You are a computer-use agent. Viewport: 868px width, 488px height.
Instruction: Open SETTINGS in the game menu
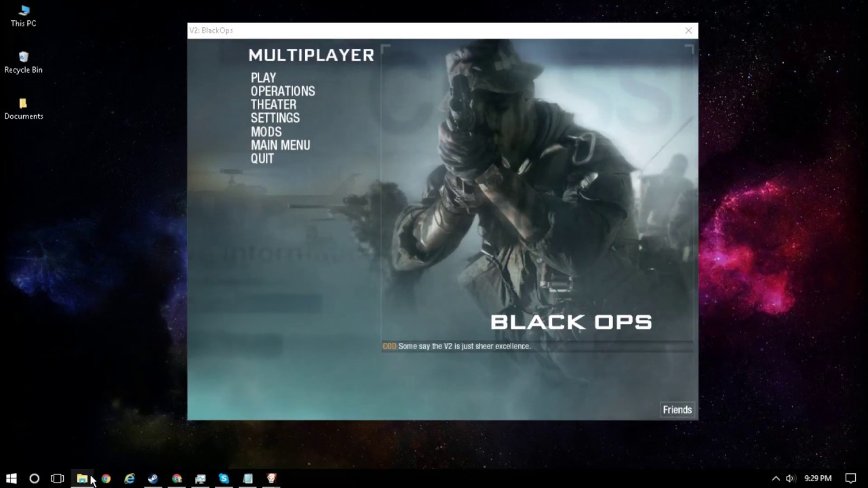pyautogui.click(x=275, y=118)
